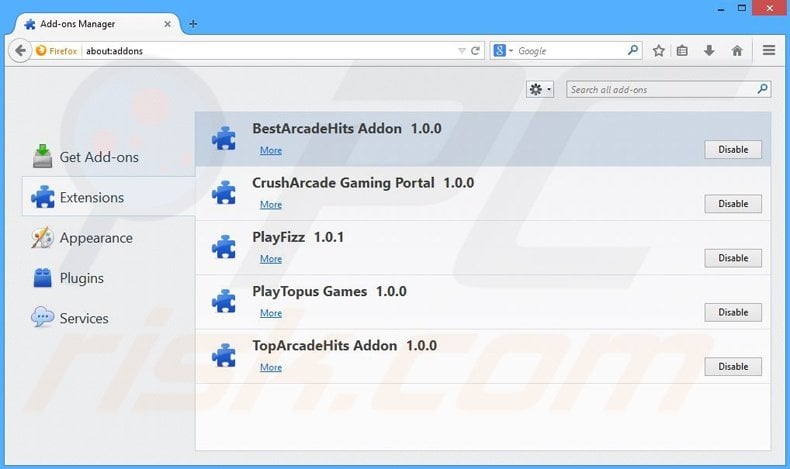Image resolution: width=790 pixels, height=469 pixels.
Task: Click the BestArcadeHits Addon puzzle icon
Action: click(x=224, y=138)
